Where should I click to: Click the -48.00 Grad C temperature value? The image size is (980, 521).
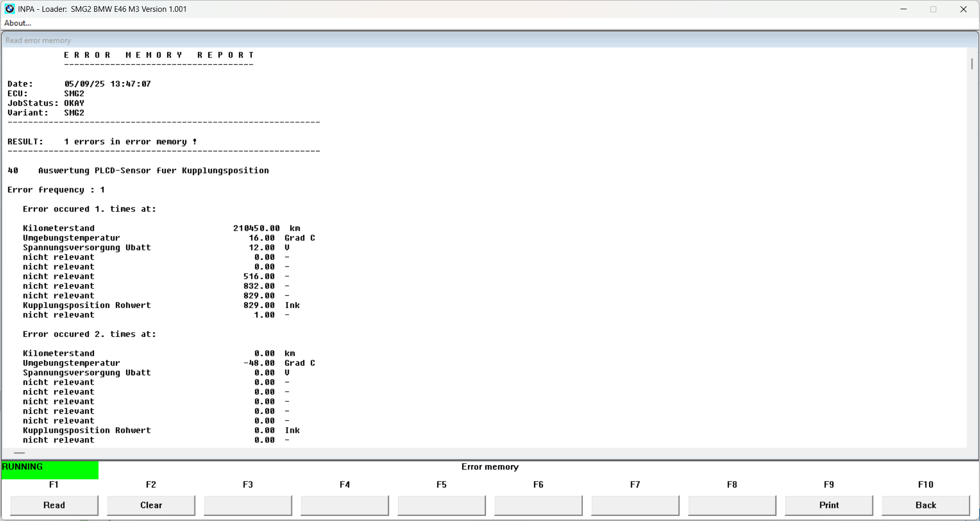pos(280,363)
